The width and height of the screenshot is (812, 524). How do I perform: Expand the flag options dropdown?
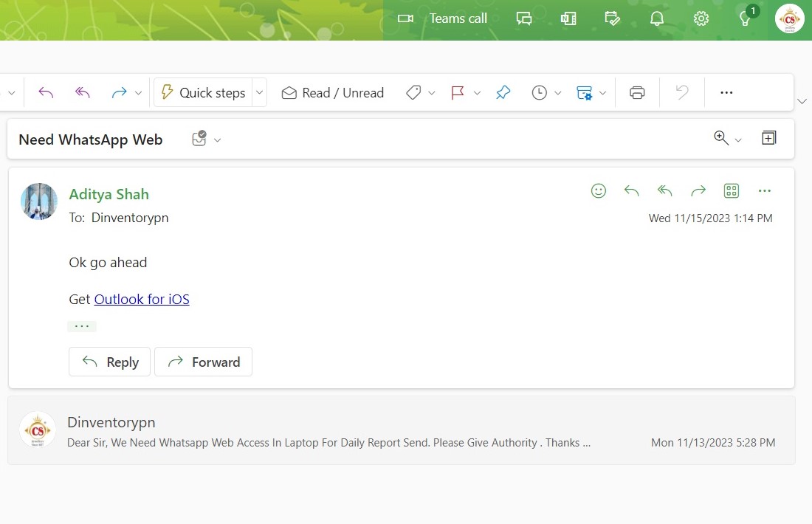click(477, 93)
